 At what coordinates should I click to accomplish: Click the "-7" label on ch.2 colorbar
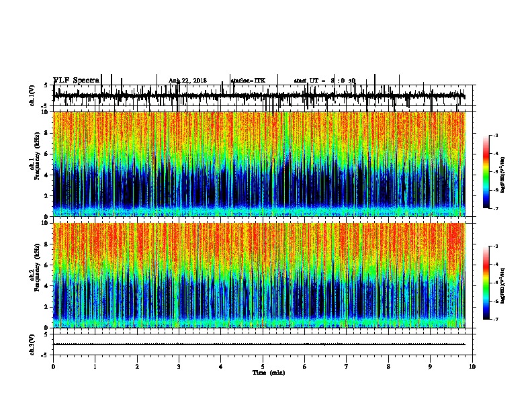[496, 320]
